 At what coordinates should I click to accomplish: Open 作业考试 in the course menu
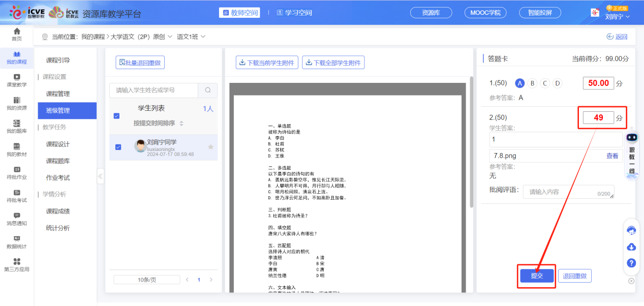pos(58,178)
